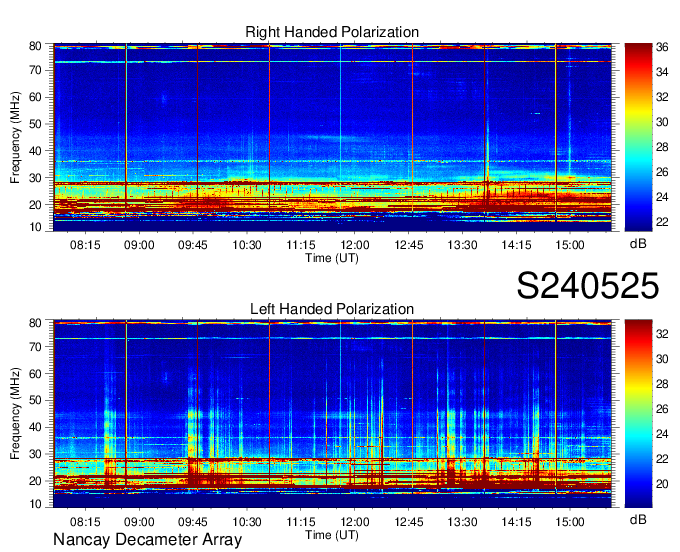Click the 09:45 time tick in Left Handed plot

[193, 522]
